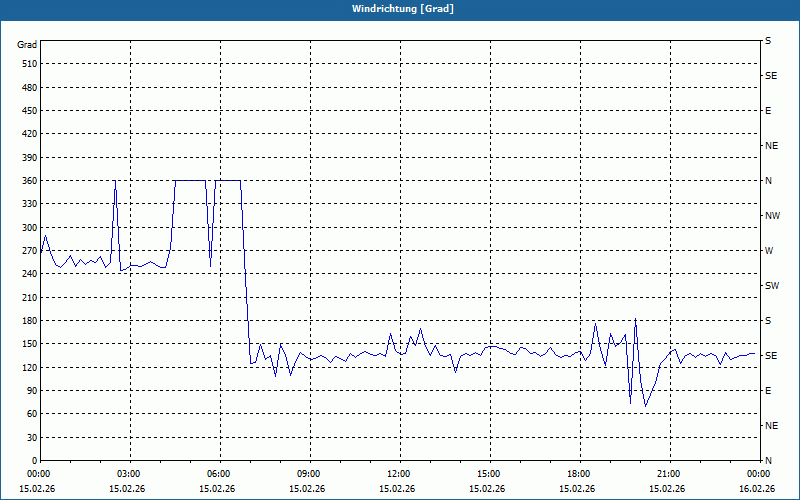This screenshot has width=800, height=500.
Task: Click the 420 degree axis label
Action: (29, 134)
